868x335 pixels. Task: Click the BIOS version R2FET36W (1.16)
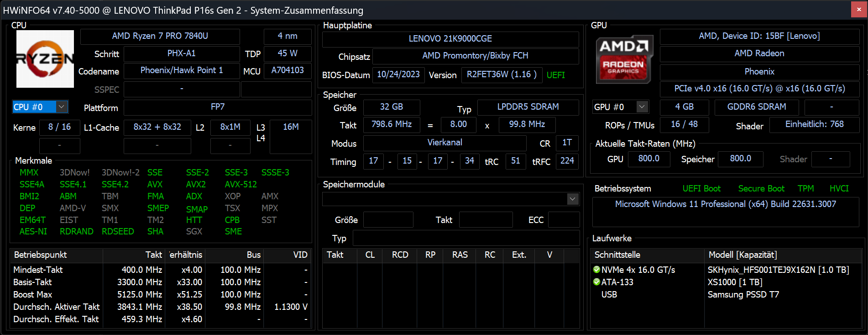[502, 74]
